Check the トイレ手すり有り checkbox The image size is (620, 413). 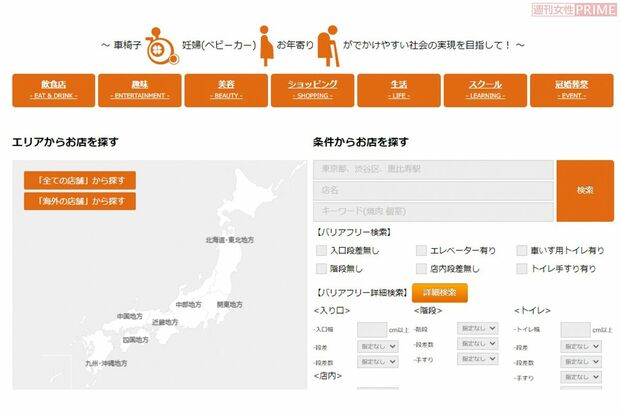522,269
